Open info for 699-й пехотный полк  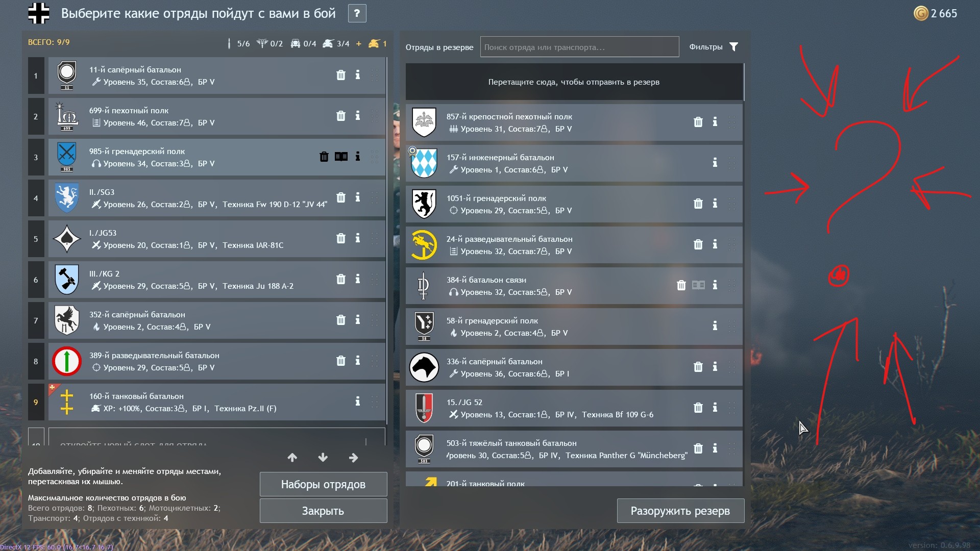358,116
